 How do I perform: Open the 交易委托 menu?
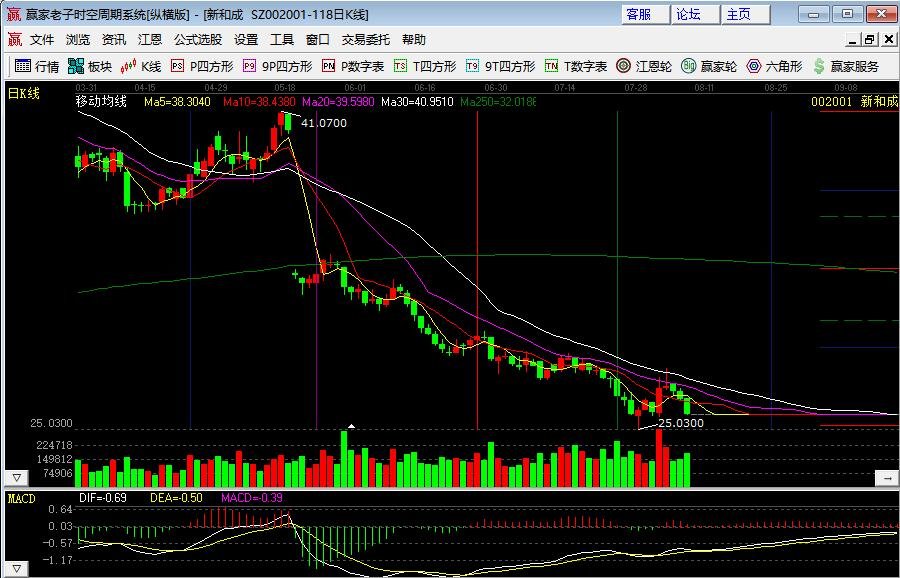click(366, 40)
